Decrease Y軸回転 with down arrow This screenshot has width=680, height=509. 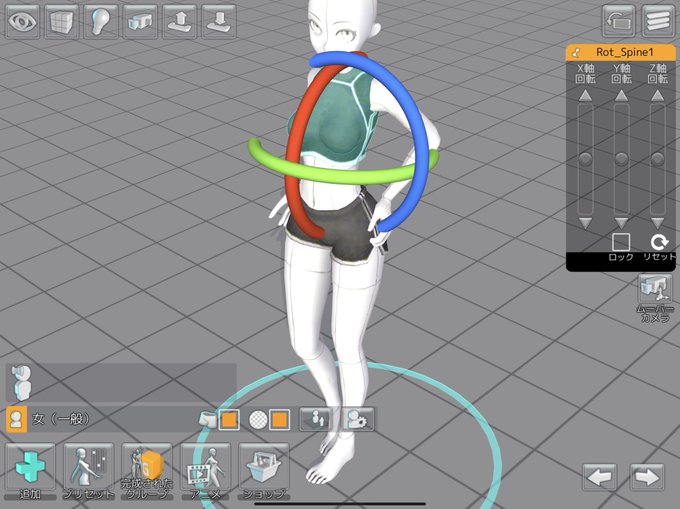pyautogui.click(x=621, y=223)
